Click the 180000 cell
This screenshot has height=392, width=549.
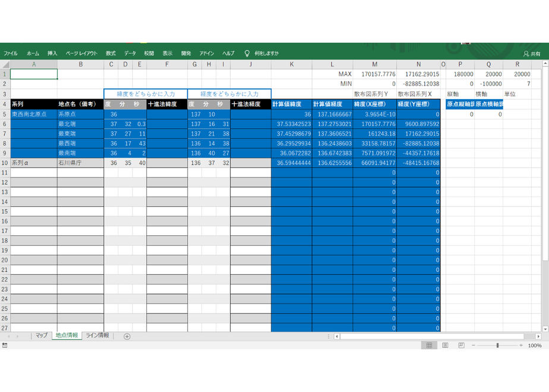[x=460, y=74]
